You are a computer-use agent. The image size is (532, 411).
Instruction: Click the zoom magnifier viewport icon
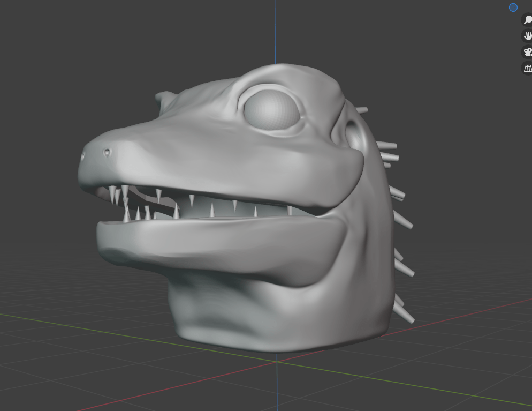(x=527, y=20)
